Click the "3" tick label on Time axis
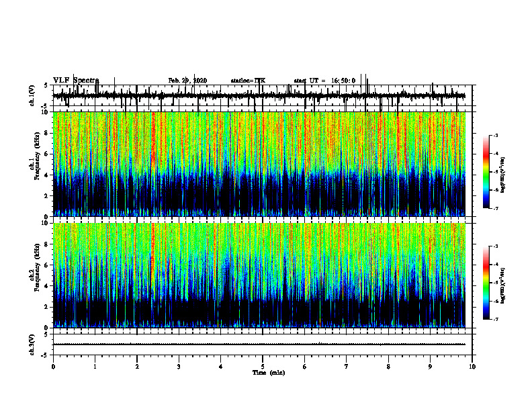Image resolution: width=532 pixels, height=411 pixels. click(179, 367)
